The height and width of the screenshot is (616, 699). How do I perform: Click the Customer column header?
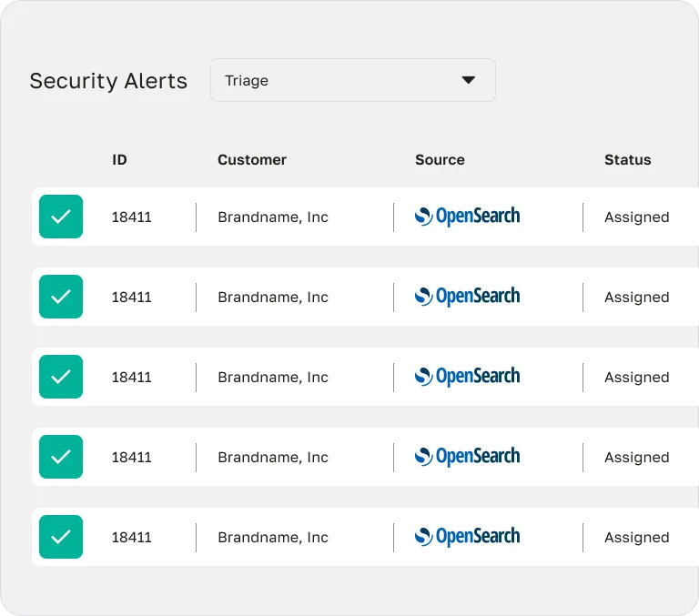point(252,159)
